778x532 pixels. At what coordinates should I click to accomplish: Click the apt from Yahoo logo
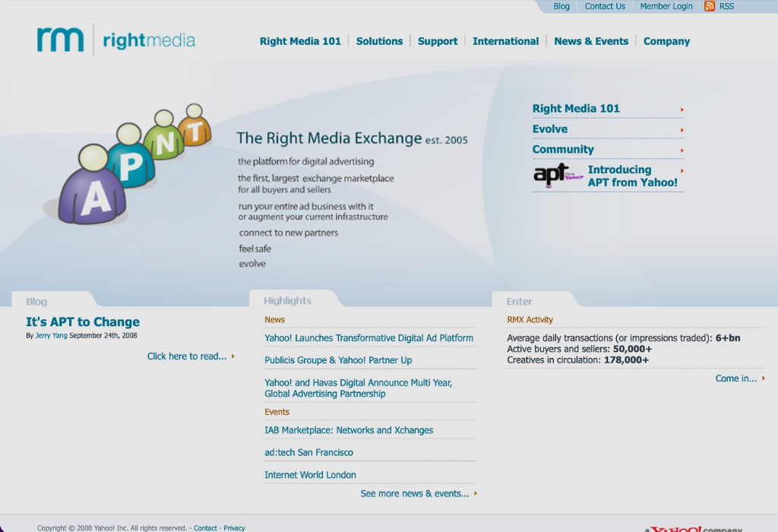[558, 175]
